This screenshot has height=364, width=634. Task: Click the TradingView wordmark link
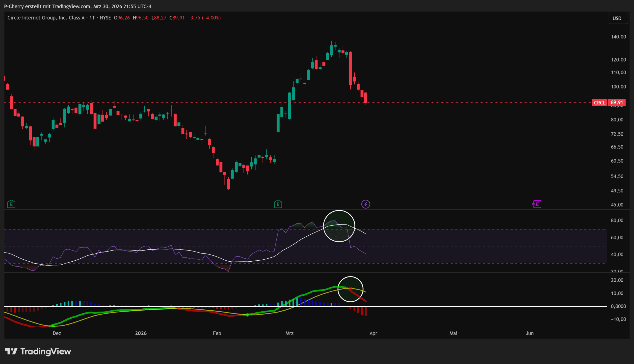46,351
